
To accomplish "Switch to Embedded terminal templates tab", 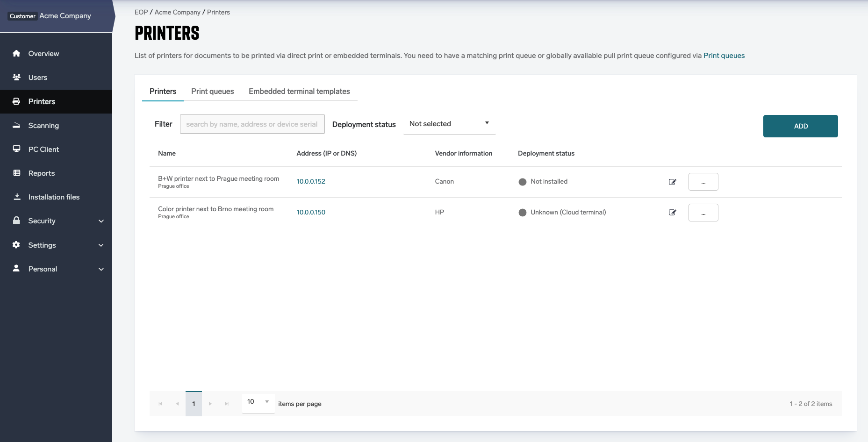I will (x=299, y=91).
